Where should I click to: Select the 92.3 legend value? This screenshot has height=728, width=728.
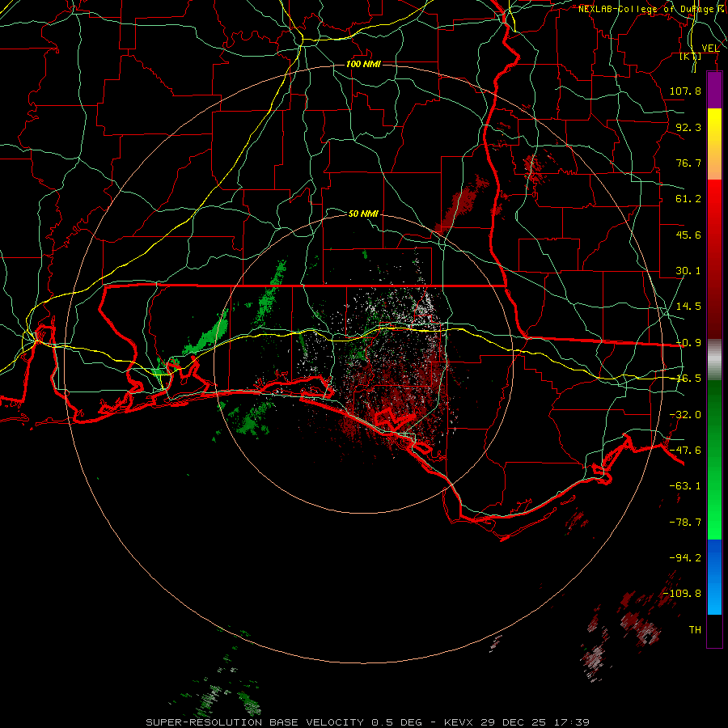[x=688, y=127]
